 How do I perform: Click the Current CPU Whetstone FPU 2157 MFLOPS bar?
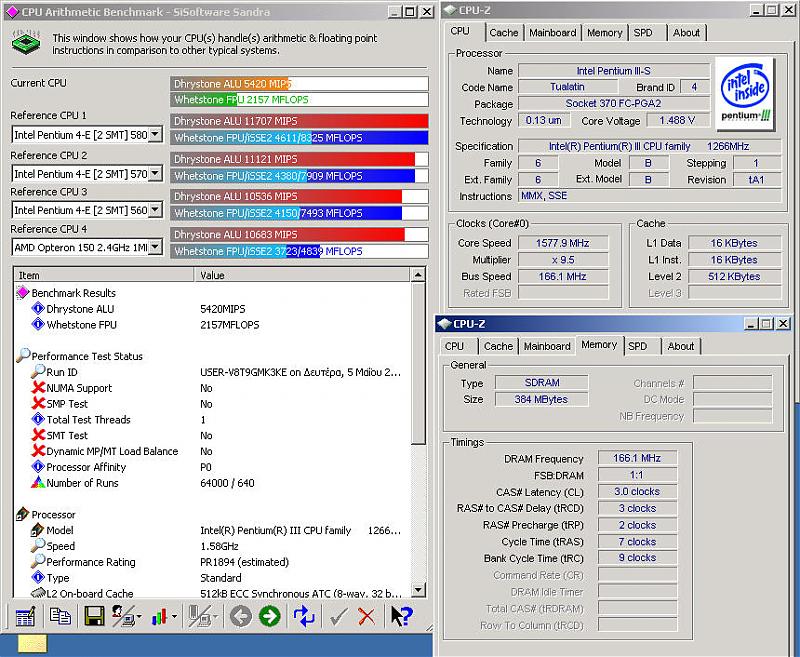click(299, 99)
